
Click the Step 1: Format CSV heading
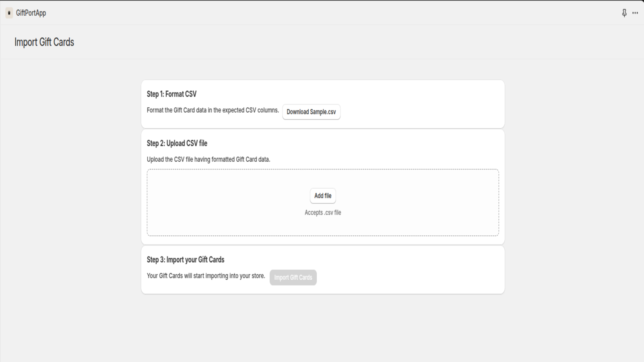point(171,94)
